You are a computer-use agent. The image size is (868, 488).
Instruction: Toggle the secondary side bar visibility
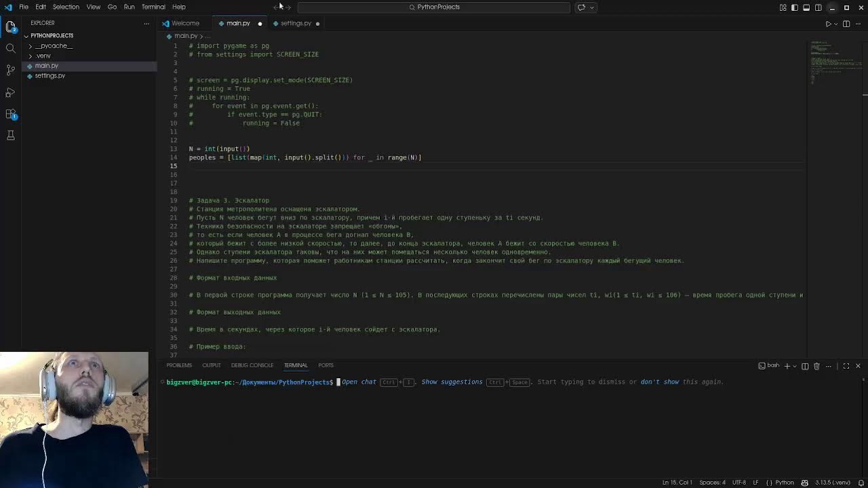(818, 7)
